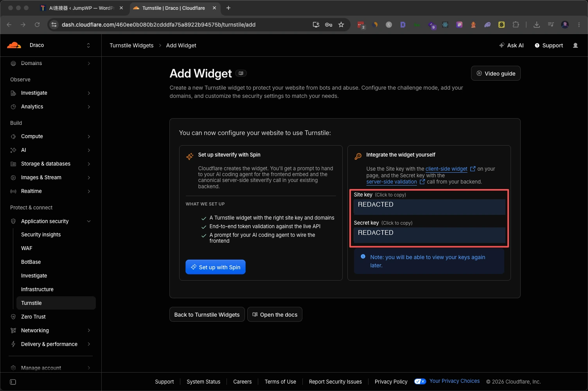Copy the Site key field

pyautogui.click(x=430, y=207)
